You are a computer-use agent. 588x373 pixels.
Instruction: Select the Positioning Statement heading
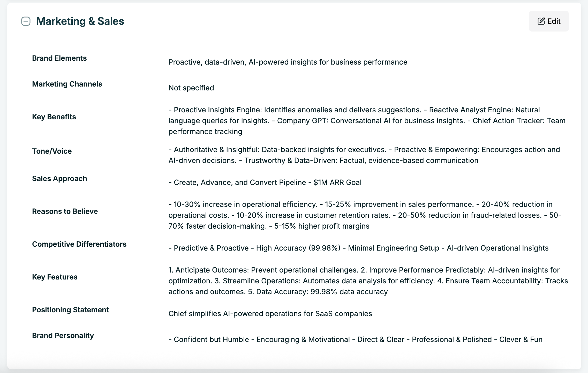[70, 309]
